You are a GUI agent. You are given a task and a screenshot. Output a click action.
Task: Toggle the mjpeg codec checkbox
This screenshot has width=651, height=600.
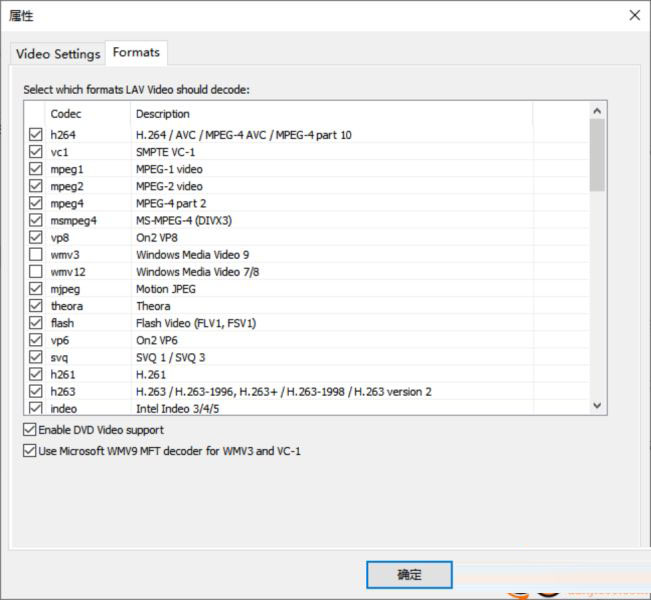[x=36, y=289]
